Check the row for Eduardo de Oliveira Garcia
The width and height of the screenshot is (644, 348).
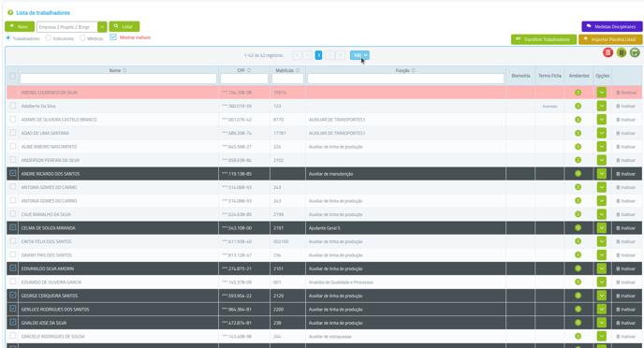tap(13, 282)
